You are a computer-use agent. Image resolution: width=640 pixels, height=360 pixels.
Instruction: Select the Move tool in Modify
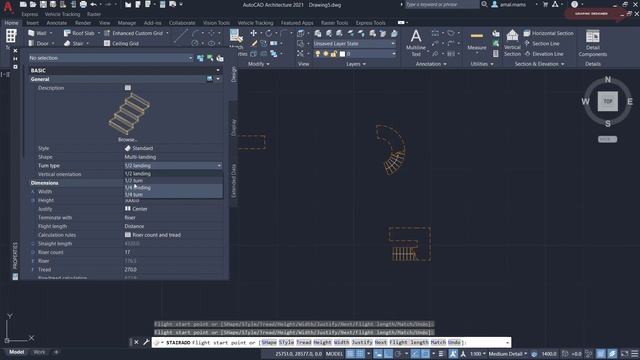(253, 33)
